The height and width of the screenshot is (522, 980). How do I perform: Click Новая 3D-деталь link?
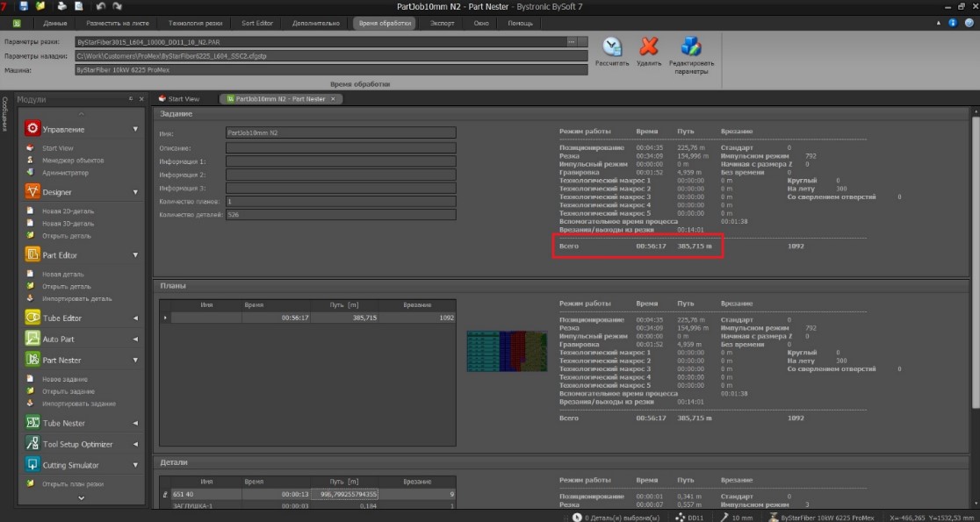click(68, 223)
